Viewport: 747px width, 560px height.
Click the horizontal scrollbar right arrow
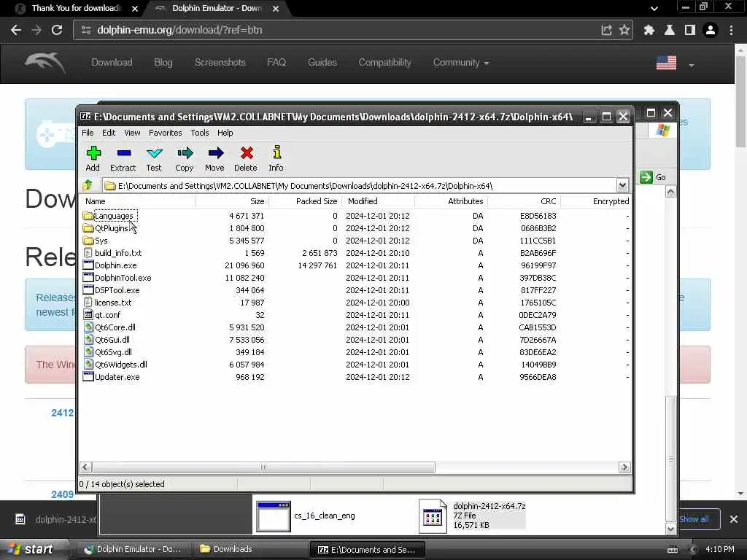(x=624, y=467)
